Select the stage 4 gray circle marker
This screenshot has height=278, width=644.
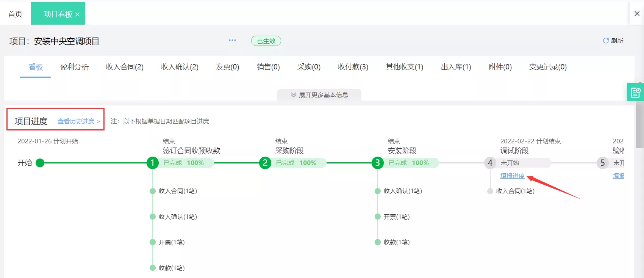(490, 163)
